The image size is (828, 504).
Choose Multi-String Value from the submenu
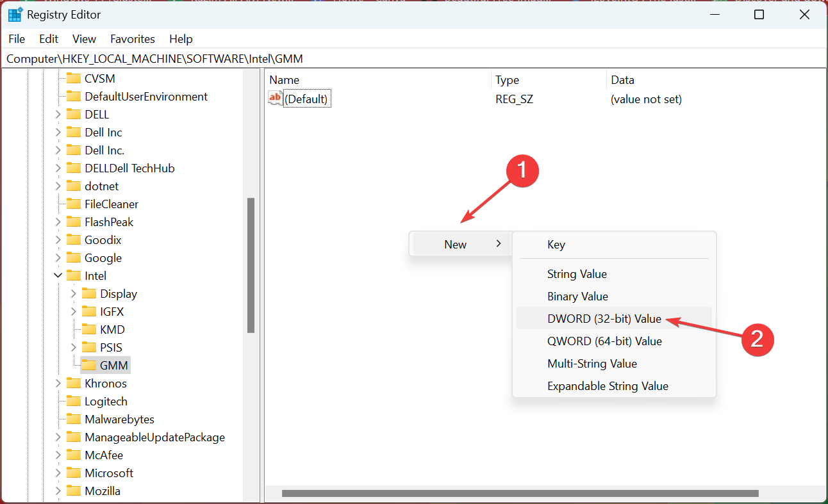click(614, 364)
